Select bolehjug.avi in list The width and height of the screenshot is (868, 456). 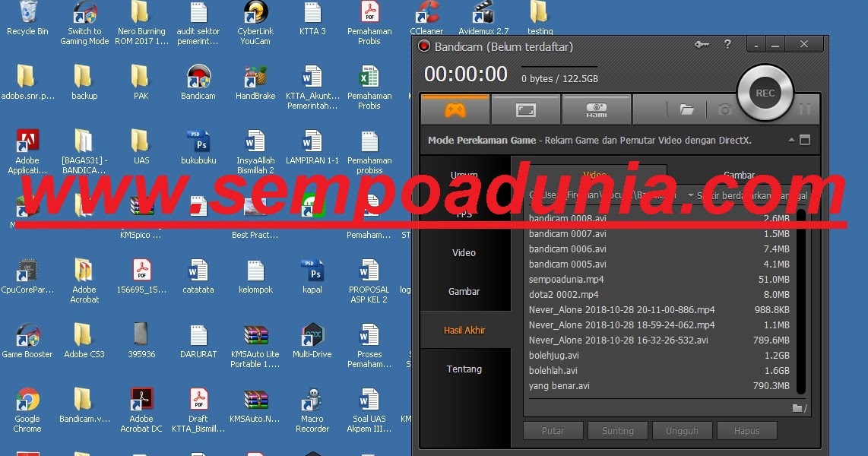click(659, 356)
